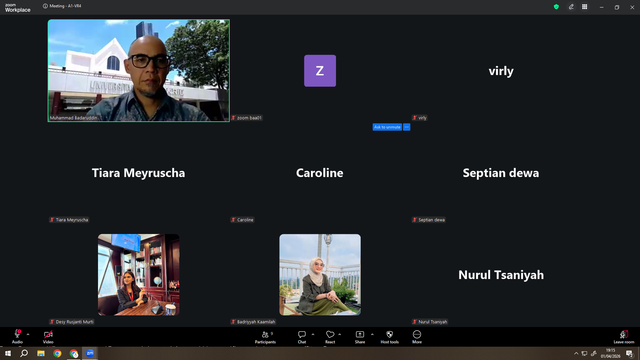Open File Explorer from the taskbar
Viewport: 640px width, 360px height.
pos(41,353)
